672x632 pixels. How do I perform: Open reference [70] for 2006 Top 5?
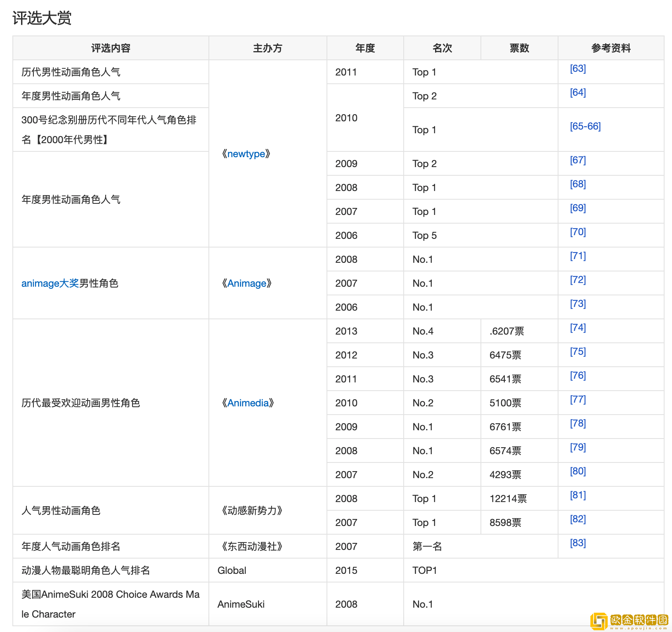click(577, 232)
